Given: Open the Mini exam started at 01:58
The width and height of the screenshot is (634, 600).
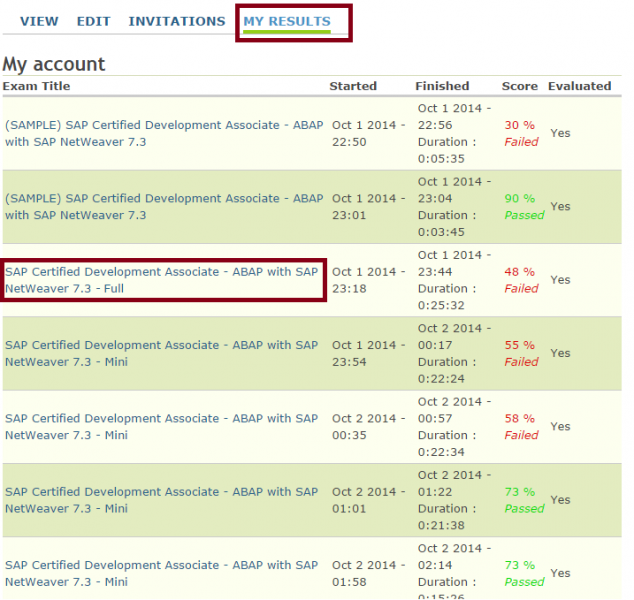Looking at the screenshot, I should pyautogui.click(x=161, y=573).
